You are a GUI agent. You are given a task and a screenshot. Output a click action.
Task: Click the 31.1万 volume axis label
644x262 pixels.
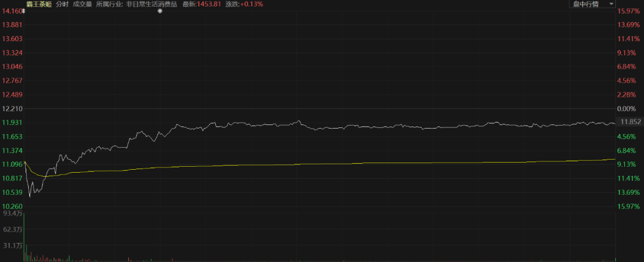point(13,245)
